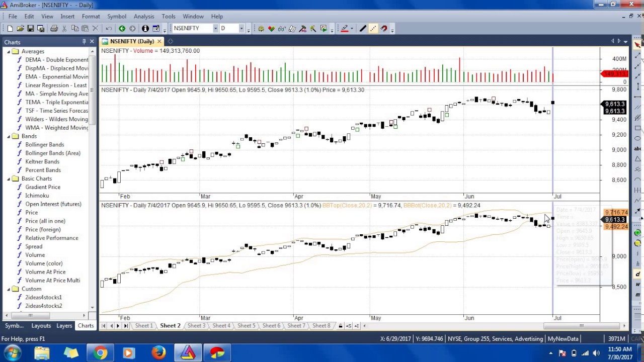
Task: Open the NSENIFTY symbol dropdown
Action: (x=215, y=29)
